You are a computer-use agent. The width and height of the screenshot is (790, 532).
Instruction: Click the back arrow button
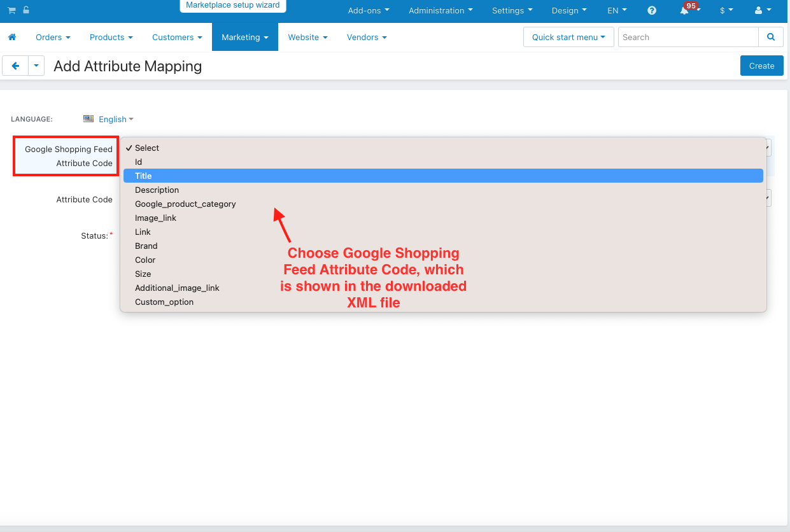click(x=15, y=66)
